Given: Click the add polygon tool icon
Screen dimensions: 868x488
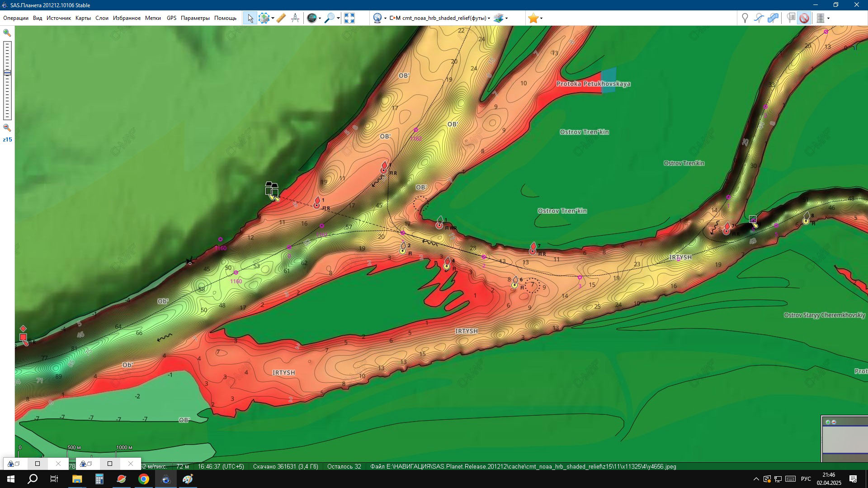Looking at the screenshot, I should click(x=773, y=18).
